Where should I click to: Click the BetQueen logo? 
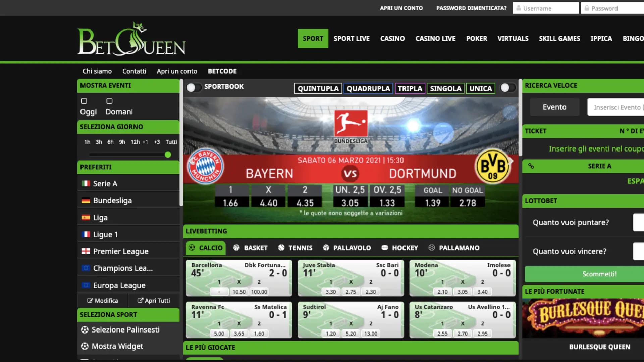click(x=131, y=40)
